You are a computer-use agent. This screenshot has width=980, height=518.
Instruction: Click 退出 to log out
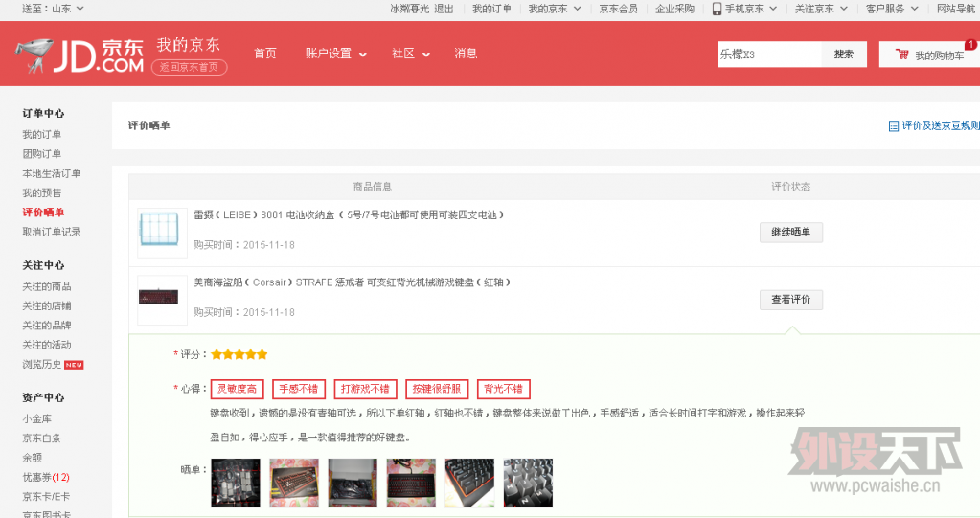point(444,9)
